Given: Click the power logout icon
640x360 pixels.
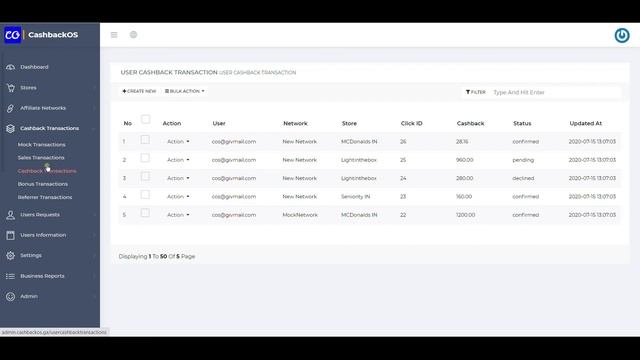Looking at the screenshot, I should 622,36.
